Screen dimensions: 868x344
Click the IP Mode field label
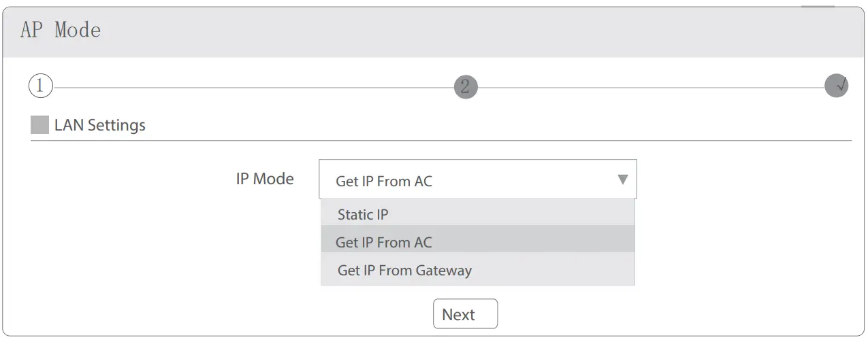265,179
